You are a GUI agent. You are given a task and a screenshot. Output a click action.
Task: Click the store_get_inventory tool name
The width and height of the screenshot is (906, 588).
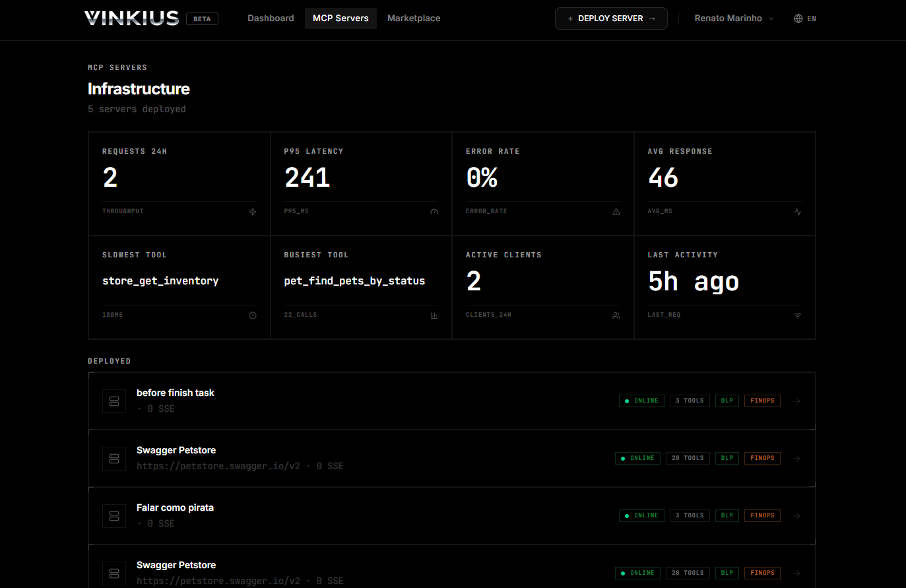[x=160, y=281]
